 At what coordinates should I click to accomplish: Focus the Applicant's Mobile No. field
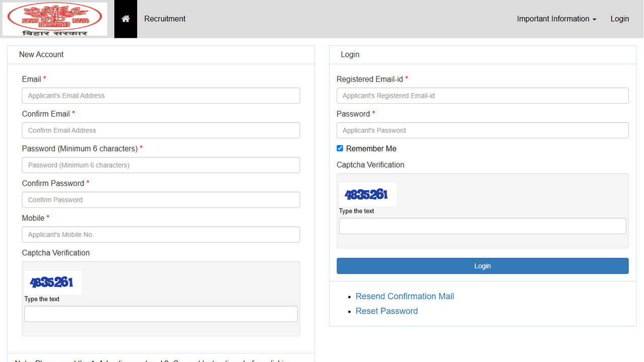pos(161,234)
